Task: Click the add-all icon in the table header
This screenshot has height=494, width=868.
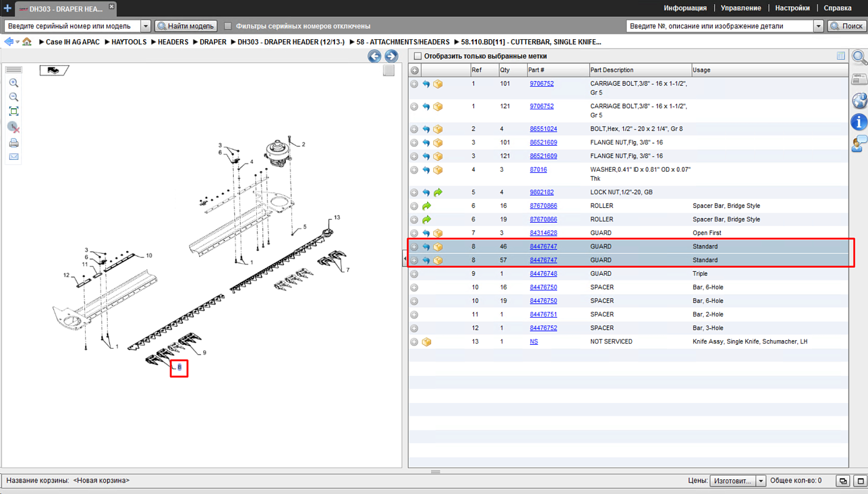Action: (x=415, y=71)
